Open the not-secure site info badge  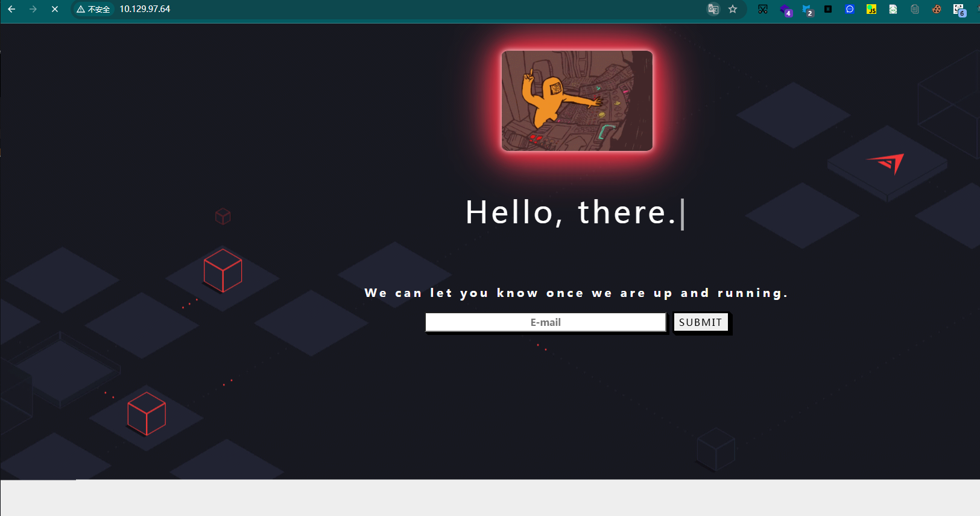tap(93, 9)
